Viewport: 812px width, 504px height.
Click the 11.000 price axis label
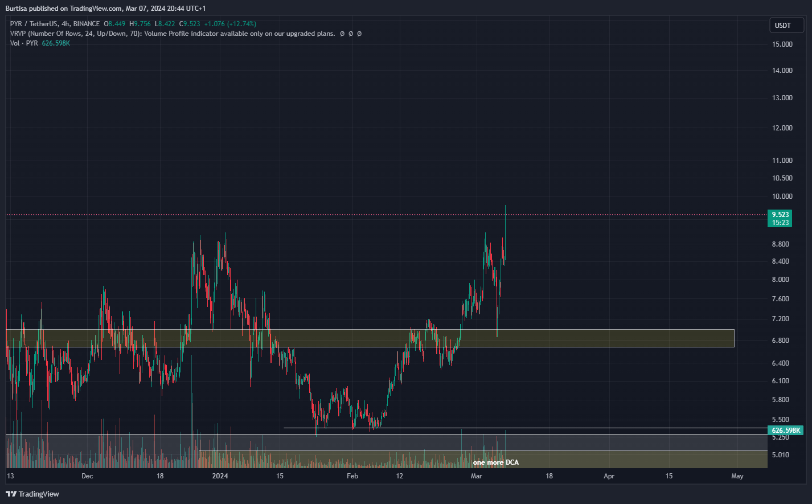pyautogui.click(x=782, y=161)
